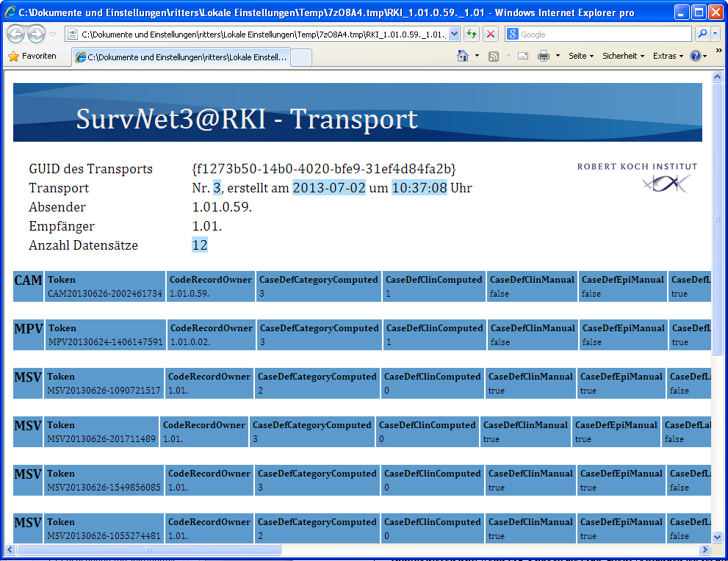Expand the Print options dropdown arrow
728x561 pixels.
tap(558, 56)
